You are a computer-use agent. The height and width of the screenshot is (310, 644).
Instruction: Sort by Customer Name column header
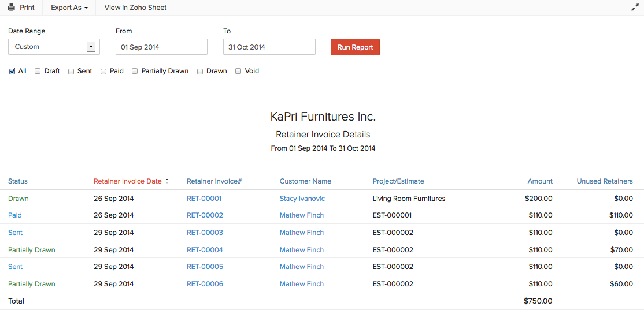305,181
